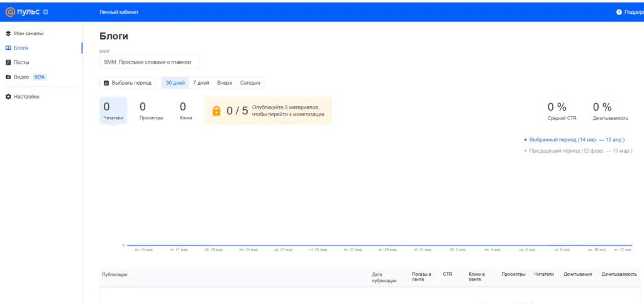The width and height of the screenshot is (644, 304).
Task: Open the Выбрать период date picker
Action: 128,83
